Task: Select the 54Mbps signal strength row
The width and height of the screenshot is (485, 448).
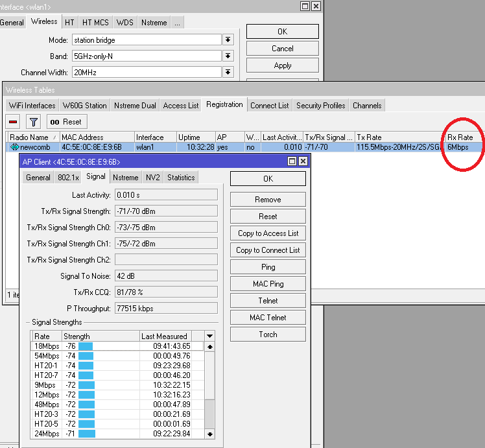Action: coord(117,356)
